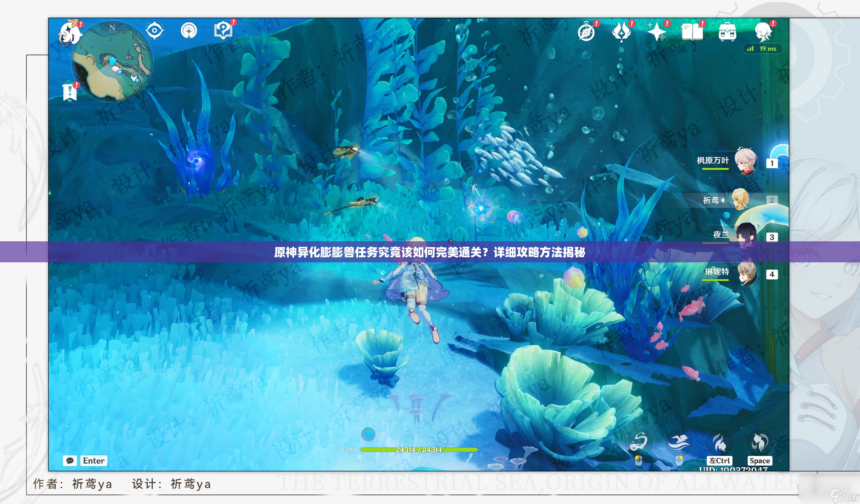This screenshot has height=504, width=860.
Task: Activate elemental sight eye icon
Action: pos(154,31)
